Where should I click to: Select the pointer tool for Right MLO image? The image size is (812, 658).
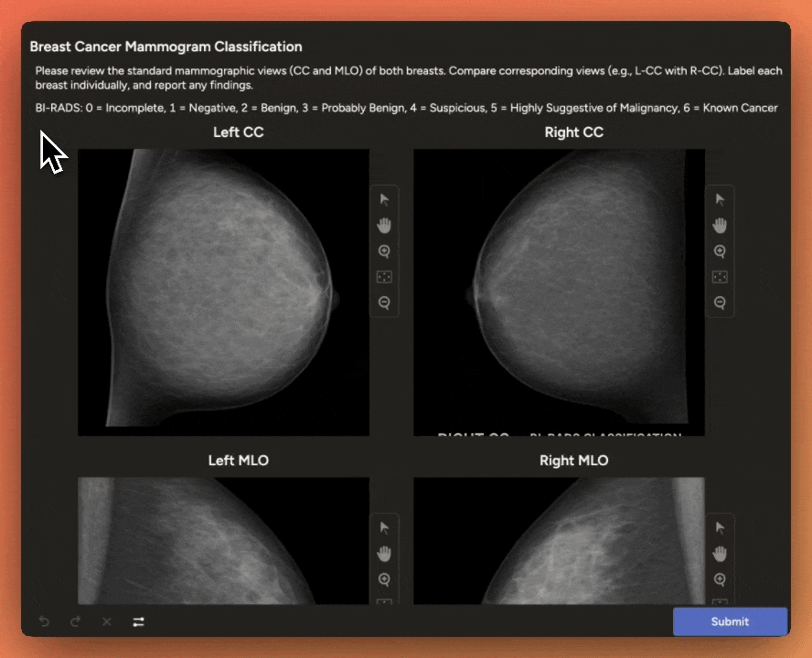point(720,527)
